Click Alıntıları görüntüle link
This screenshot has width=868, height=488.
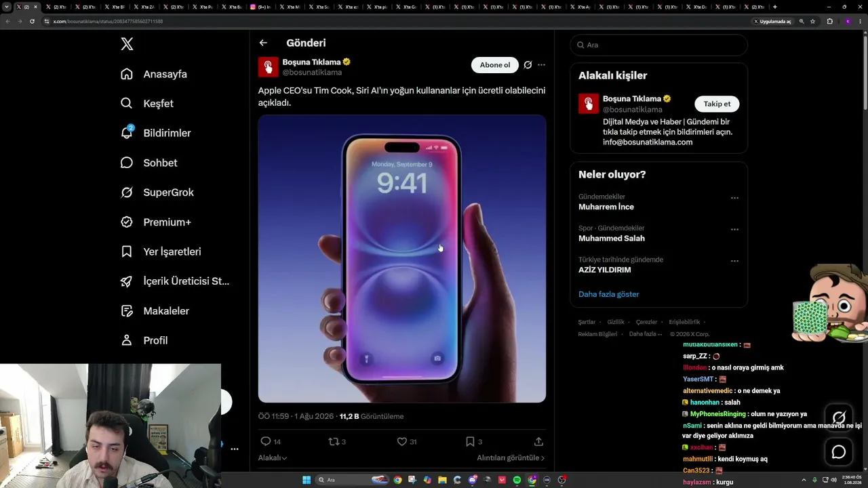(511, 458)
